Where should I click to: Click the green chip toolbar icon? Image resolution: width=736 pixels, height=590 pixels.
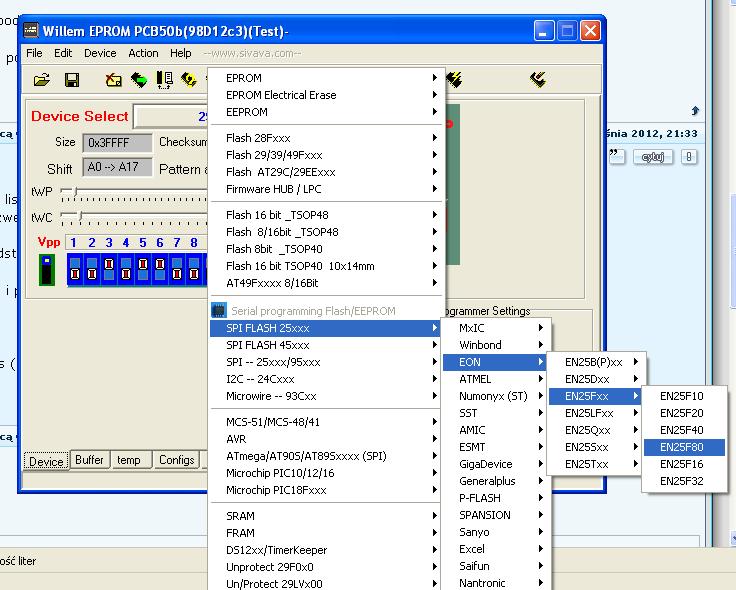[138, 80]
